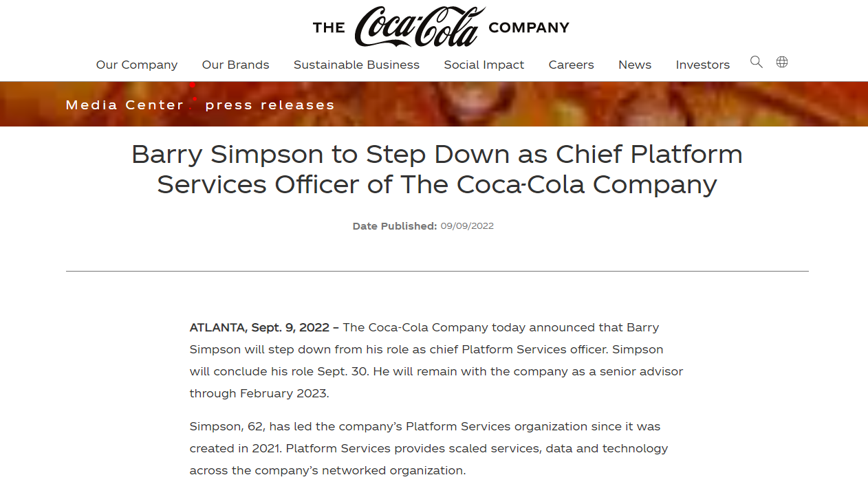Navigate to the Careers section

pyautogui.click(x=571, y=65)
